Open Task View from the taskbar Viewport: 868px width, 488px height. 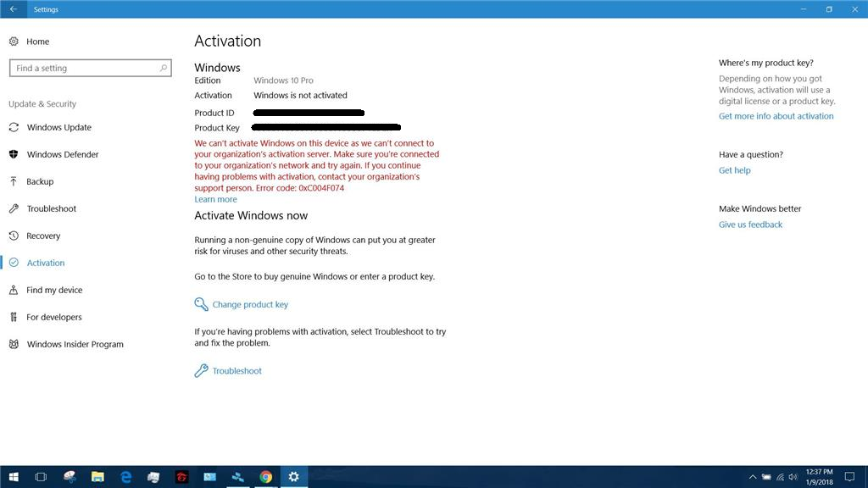pyautogui.click(x=41, y=476)
